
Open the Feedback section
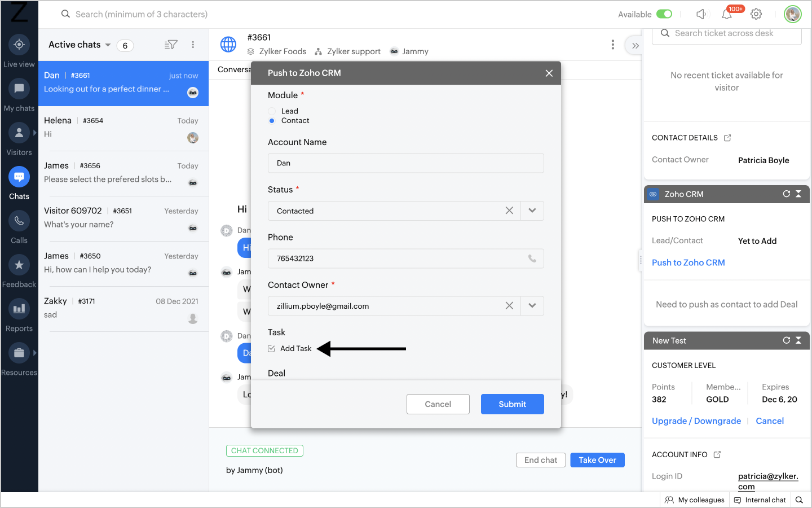coord(19,271)
